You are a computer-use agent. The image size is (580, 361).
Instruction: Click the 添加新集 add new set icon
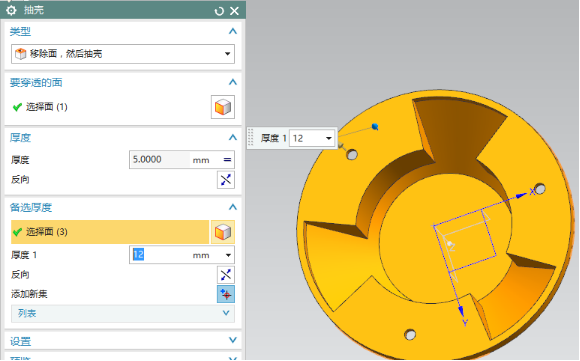[226, 294]
